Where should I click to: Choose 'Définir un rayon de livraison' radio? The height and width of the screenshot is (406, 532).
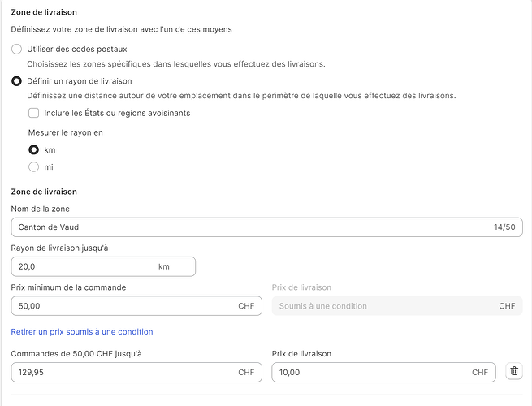click(x=17, y=81)
